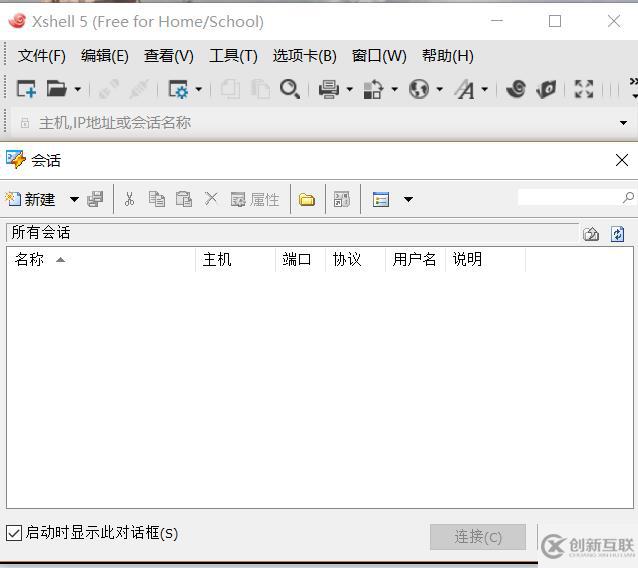
Task: Click the Find magnifier icon
Action: pyautogui.click(x=290, y=89)
